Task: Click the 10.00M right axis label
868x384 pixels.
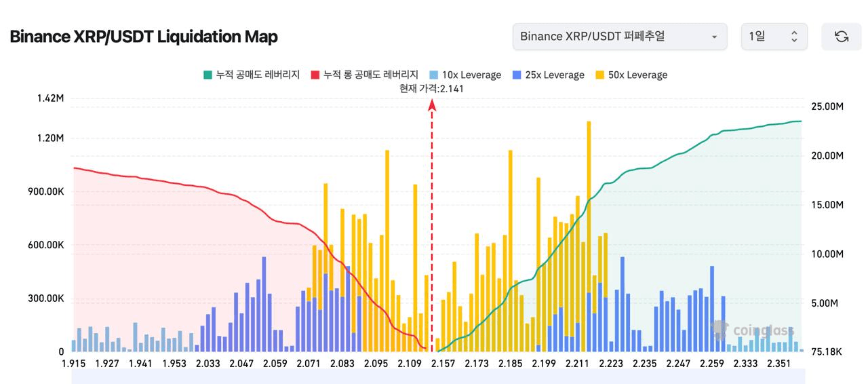Action: [827, 254]
